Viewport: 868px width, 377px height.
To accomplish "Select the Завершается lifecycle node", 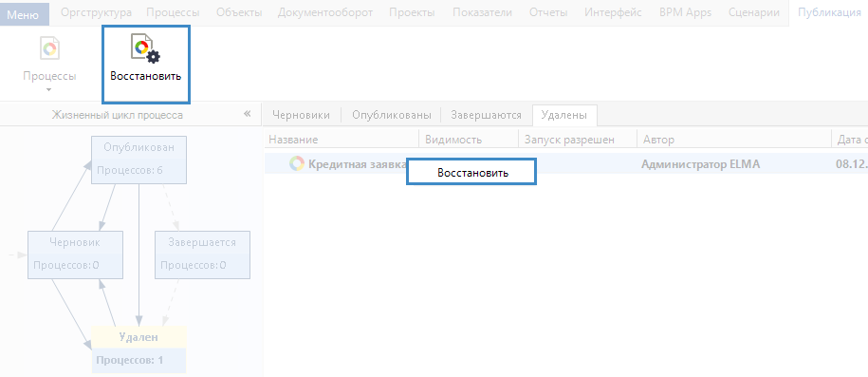I will [202, 254].
